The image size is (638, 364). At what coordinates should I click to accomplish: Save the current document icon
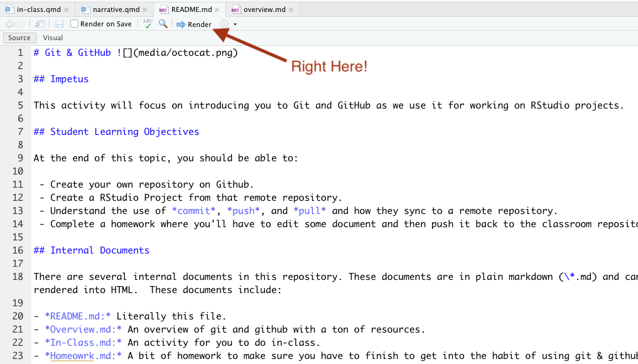click(60, 24)
